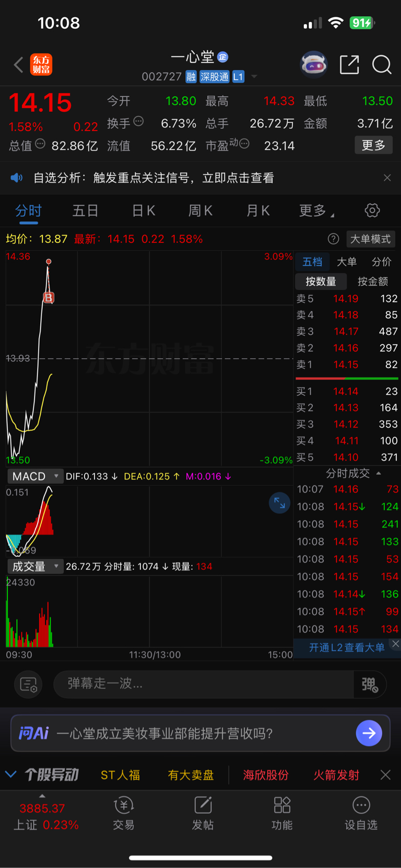Tap the back arrow icon

click(x=19, y=65)
